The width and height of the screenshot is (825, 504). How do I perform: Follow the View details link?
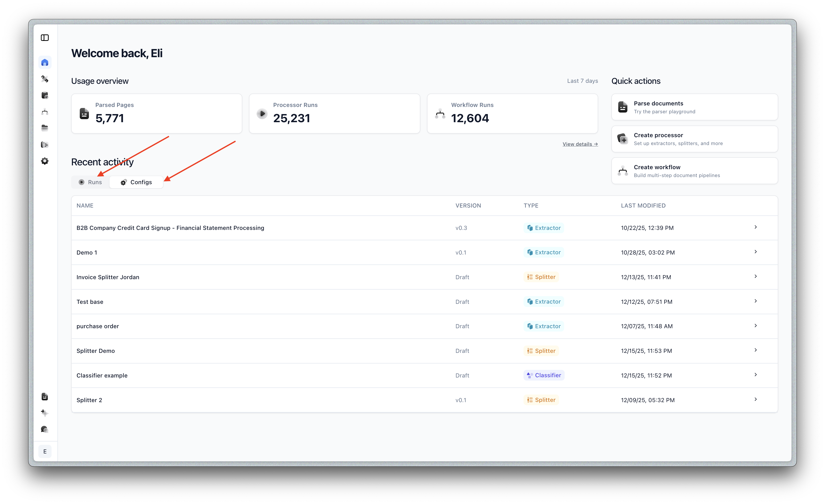point(580,144)
